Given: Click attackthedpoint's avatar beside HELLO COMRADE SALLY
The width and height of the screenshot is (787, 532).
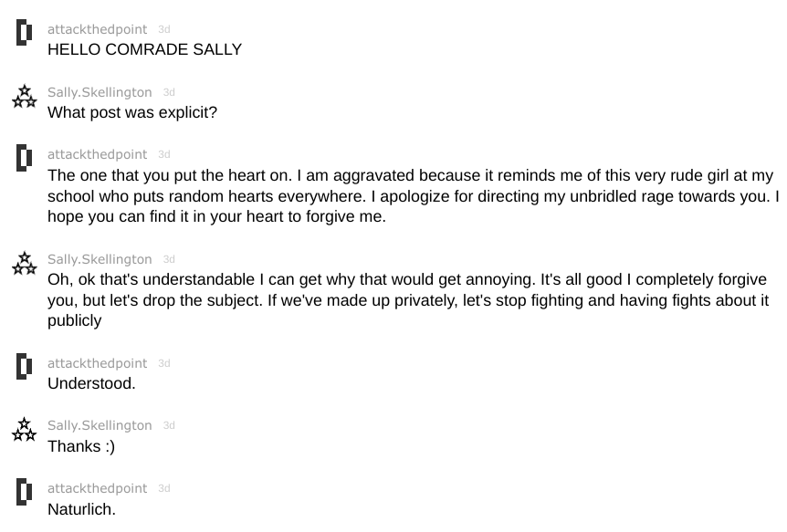Looking at the screenshot, I should coord(24,32).
